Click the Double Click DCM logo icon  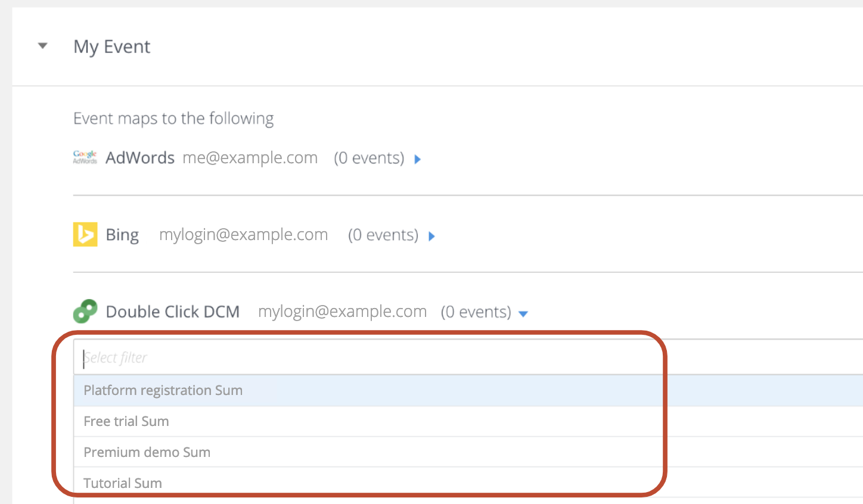(x=85, y=311)
